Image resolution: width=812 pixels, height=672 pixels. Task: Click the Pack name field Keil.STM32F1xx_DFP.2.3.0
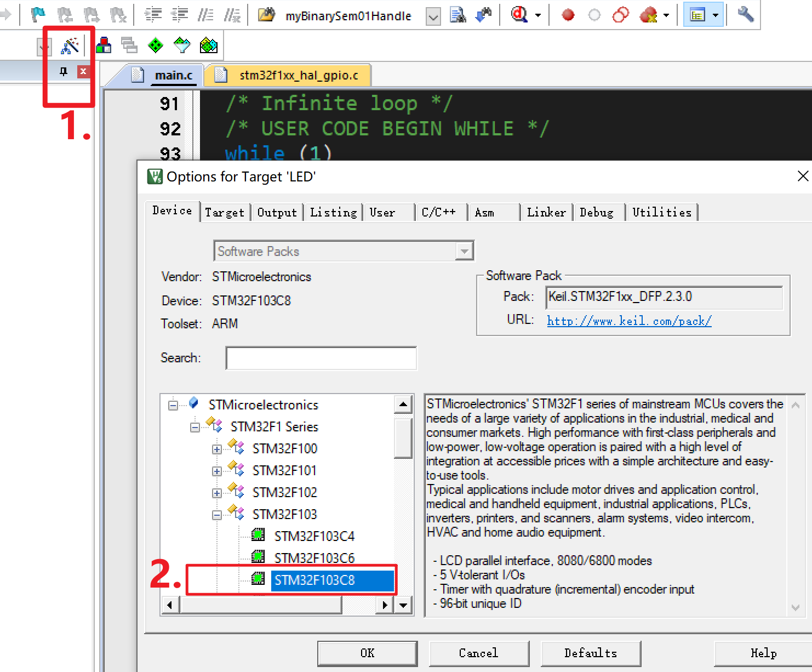click(x=664, y=297)
